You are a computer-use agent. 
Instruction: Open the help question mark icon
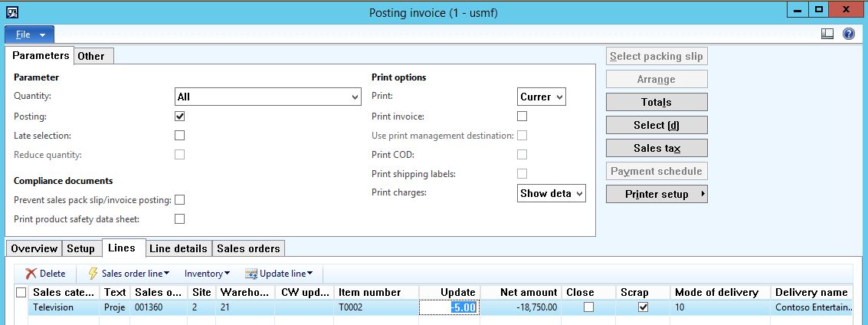(x=849, y=34)
